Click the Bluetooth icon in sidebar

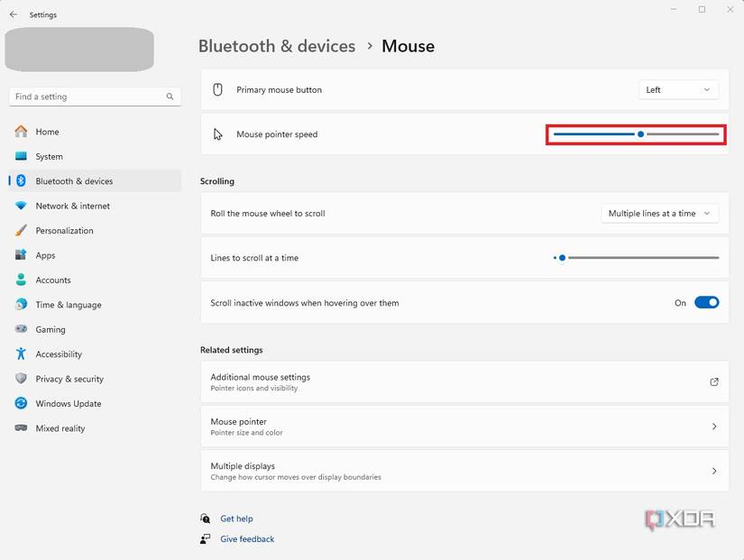coord(21,181)
